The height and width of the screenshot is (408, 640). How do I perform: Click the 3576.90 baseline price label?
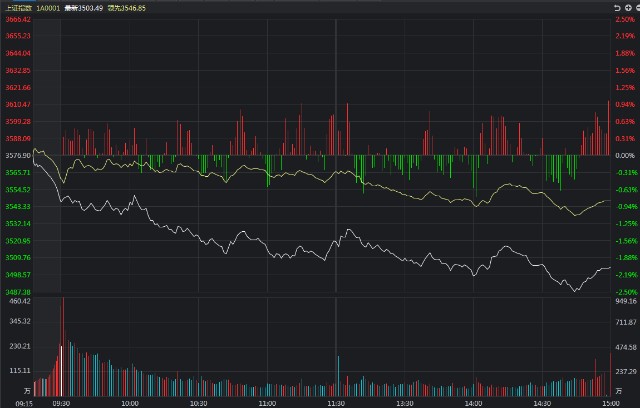point(16,156)
